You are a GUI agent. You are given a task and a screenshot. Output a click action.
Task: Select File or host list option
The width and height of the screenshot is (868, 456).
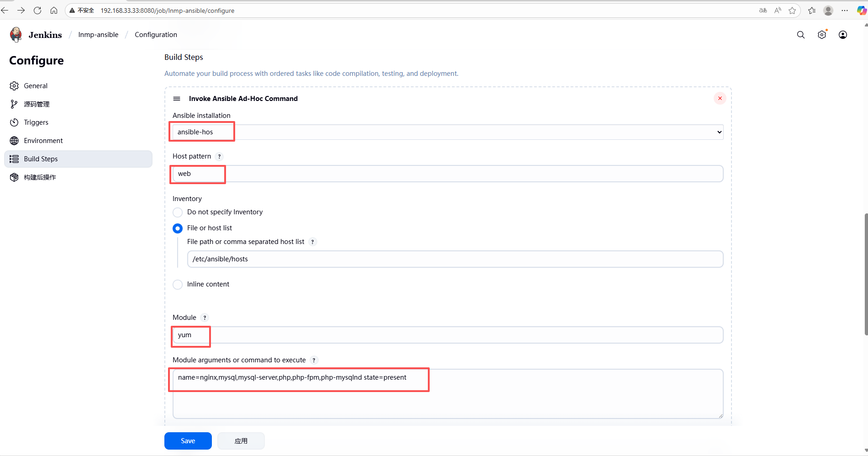click(178, 228)
